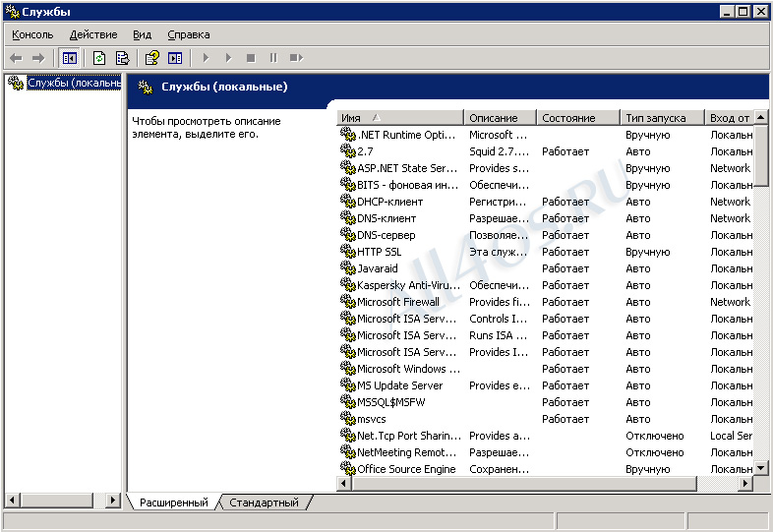Open the Справка menu

(x=188, y=34)
